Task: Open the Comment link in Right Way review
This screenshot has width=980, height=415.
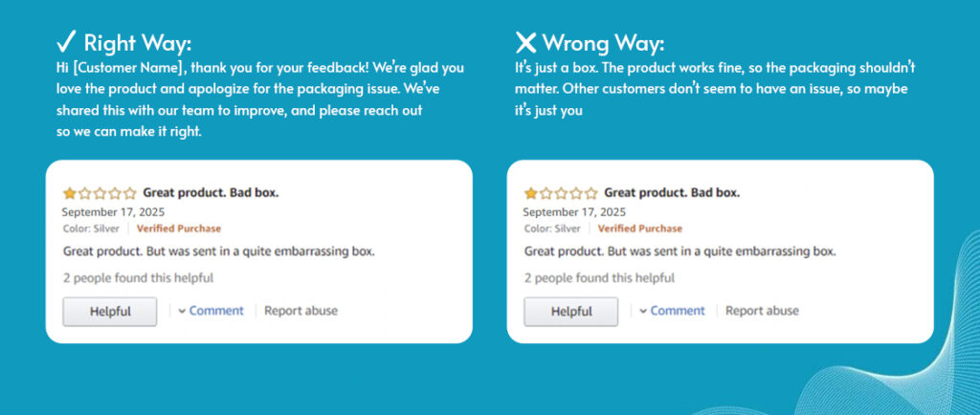Action: 216,311
